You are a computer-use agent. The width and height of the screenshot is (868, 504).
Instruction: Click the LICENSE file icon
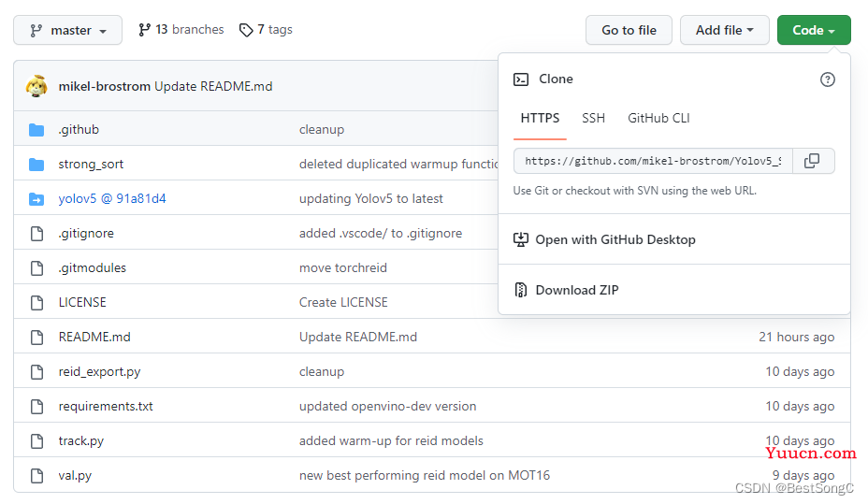point(36,303)
